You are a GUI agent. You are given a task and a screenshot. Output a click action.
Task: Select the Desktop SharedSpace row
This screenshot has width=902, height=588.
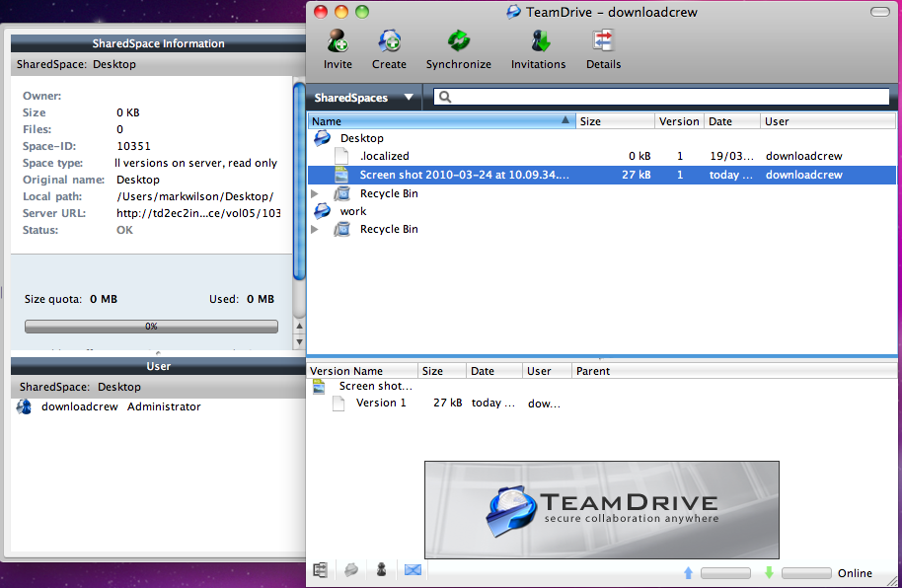pyautogui.click(x=602, y=138)
